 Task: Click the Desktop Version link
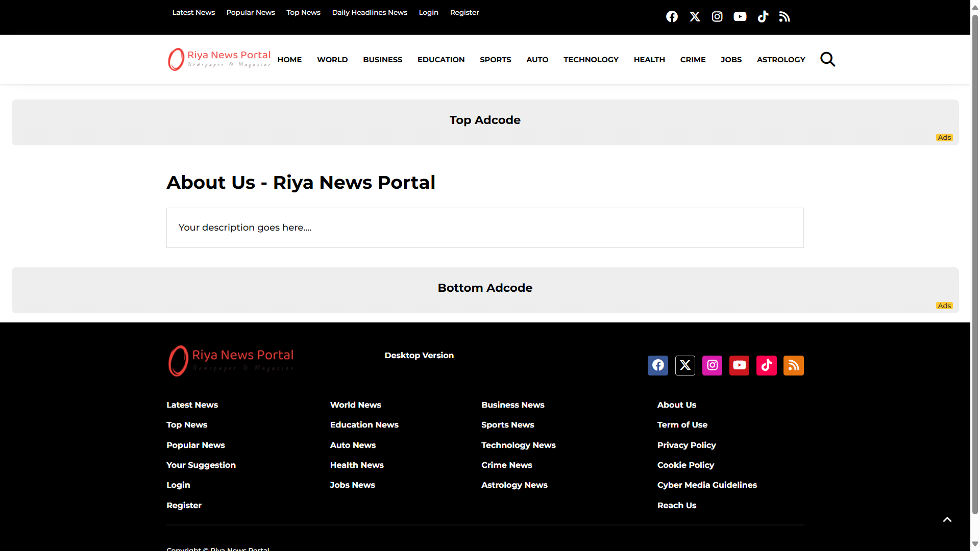[x=419, y=355]
